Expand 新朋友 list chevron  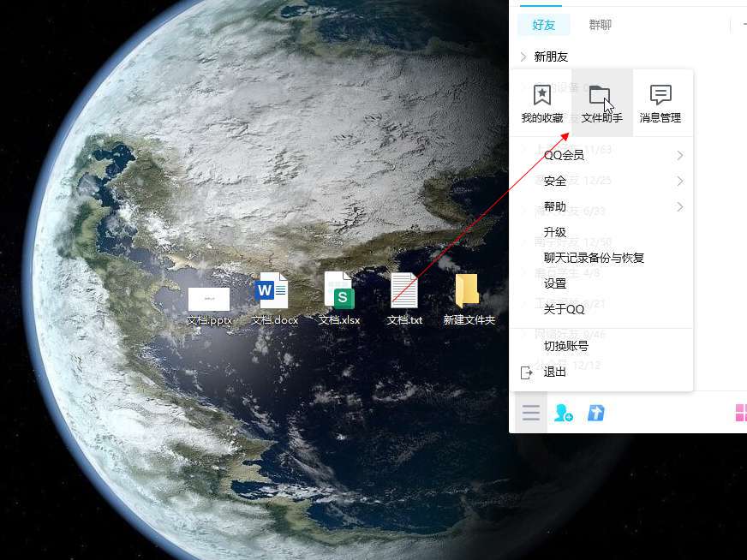(523, 57)
